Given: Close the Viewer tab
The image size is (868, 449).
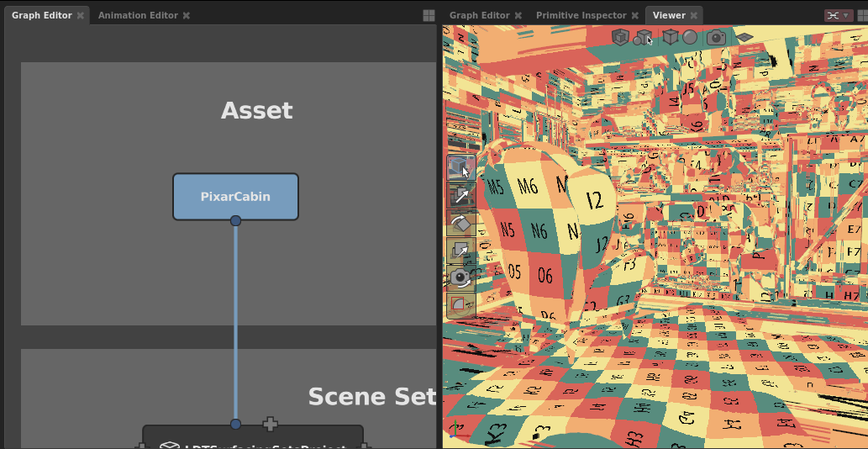Looking at the screenshot, I should click(x=693, y=15).
